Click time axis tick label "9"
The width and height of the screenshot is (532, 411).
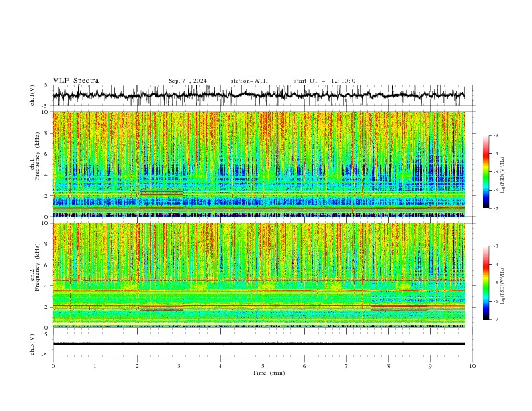430,366
